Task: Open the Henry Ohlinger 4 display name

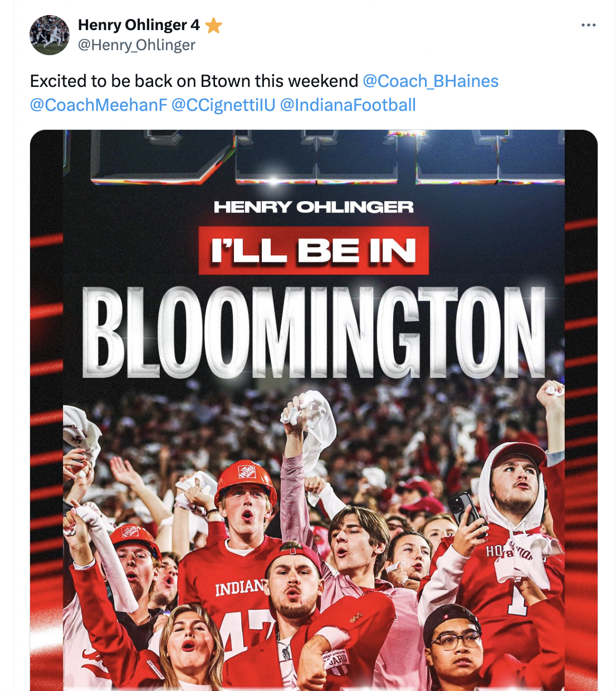Action: 138,25
